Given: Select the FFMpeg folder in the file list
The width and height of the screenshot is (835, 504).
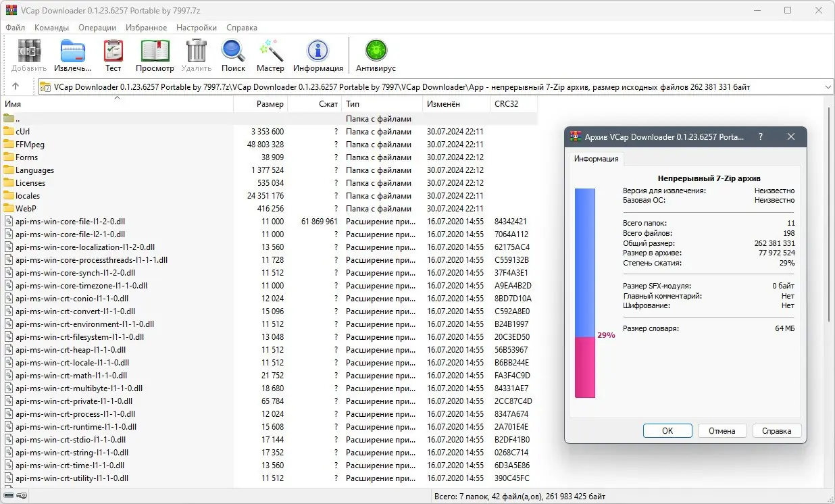Looking at the screenshot, I should click(30, 144).
